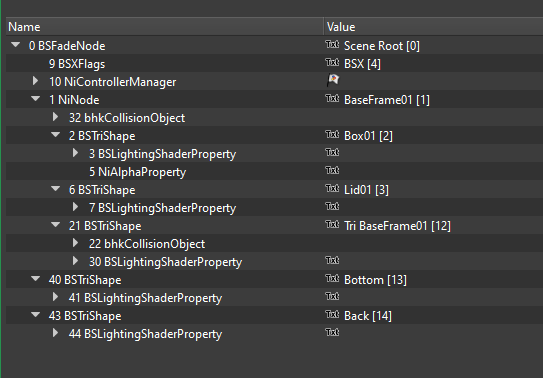Click the Txt icon beside Lid01 [3]
Screen dimensions: 543x378
click(332, 188)
